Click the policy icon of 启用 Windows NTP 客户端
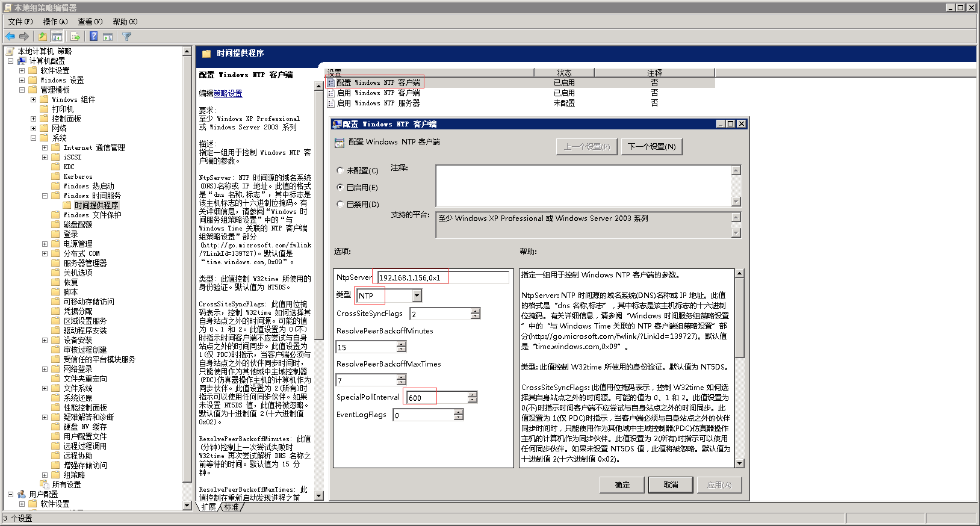The width and height of the screenshot is (980, 526). pos(330,93)
